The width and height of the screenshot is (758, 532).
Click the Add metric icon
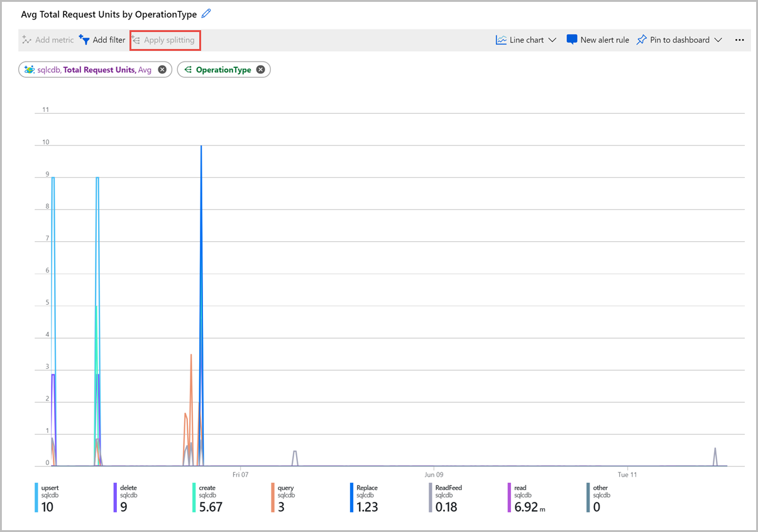pyautogui.click(x=26, y=40)
